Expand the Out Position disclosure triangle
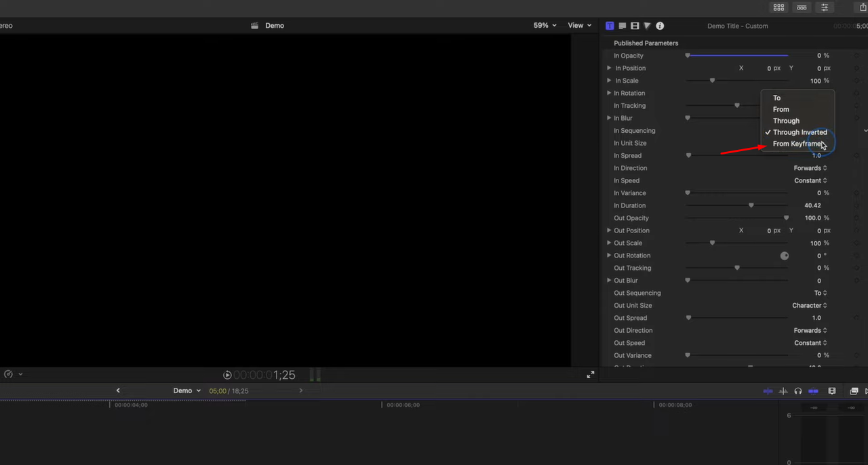The image size is (868, 465). (x=609, y=230)
